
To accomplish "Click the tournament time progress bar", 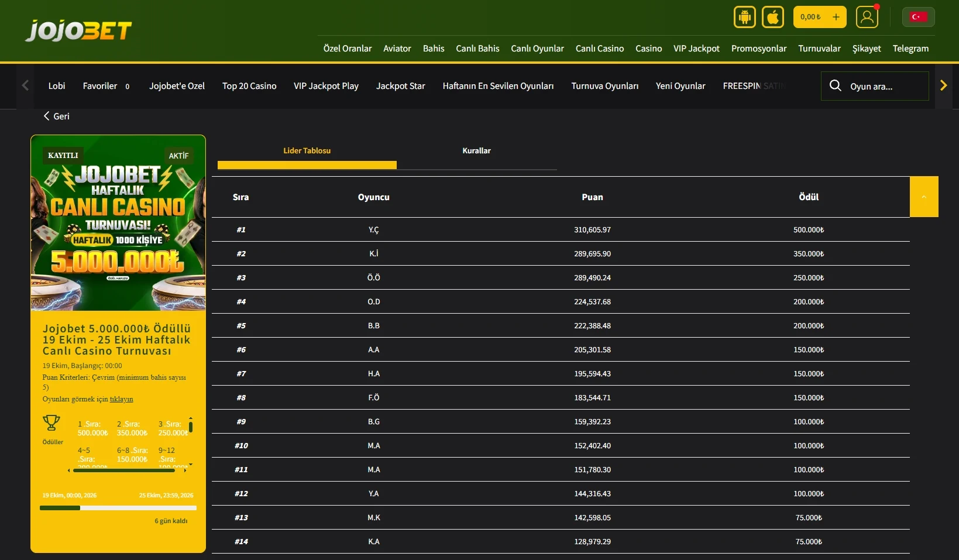I will pos(118,508).
